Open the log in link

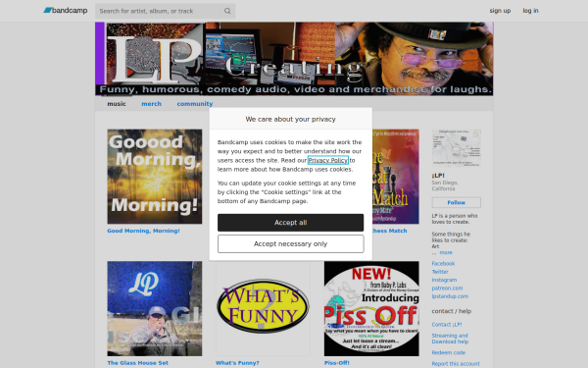click(530, 11)
